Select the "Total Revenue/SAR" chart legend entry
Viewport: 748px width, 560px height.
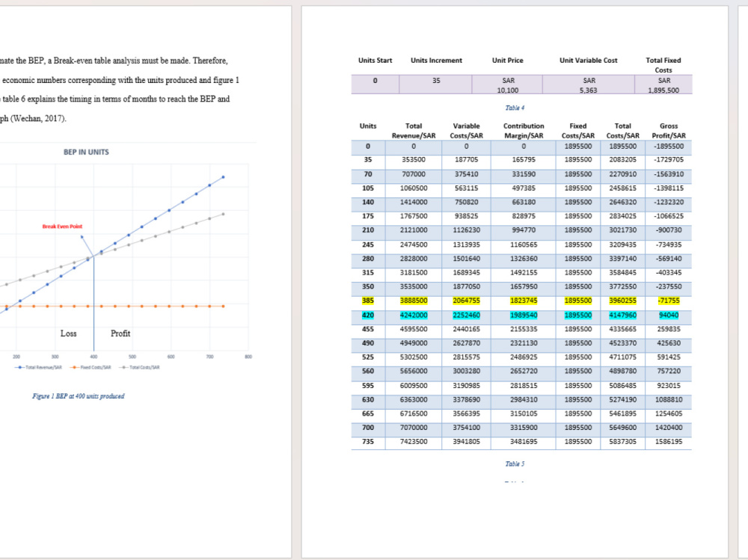pyautogui.click(x=39, y=367)
